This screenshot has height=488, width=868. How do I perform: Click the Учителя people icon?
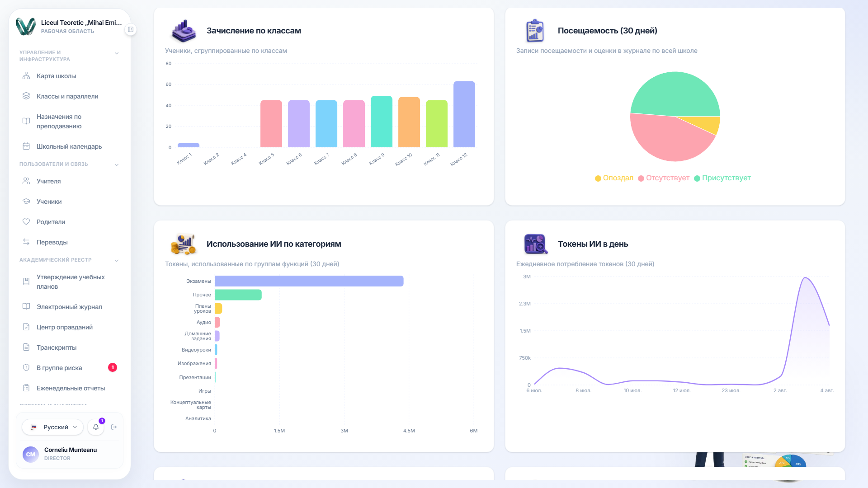pyautogui.click(x=26, y=181)
